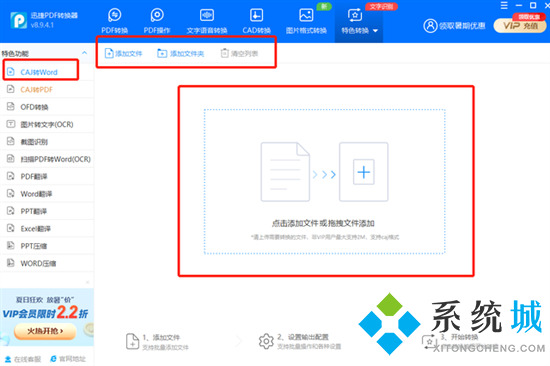
Task: Open 图片格式转换 tab
Action: (x=306, y=21)
